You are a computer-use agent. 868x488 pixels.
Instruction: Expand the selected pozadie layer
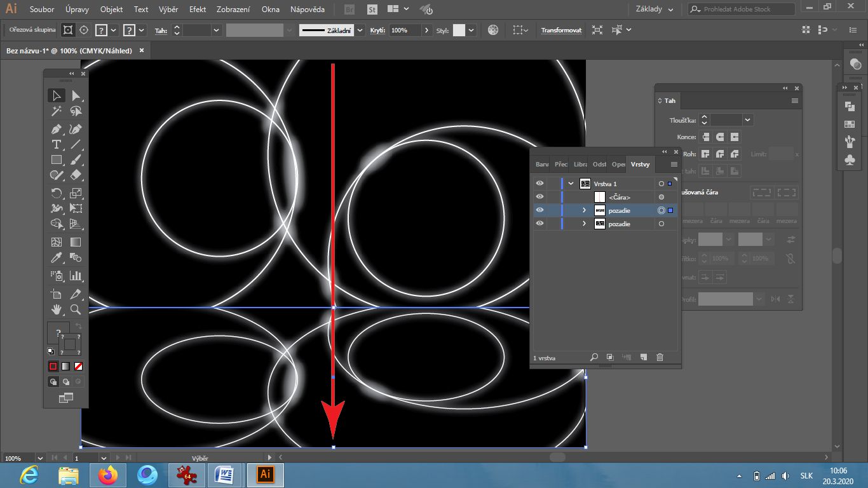584,210
